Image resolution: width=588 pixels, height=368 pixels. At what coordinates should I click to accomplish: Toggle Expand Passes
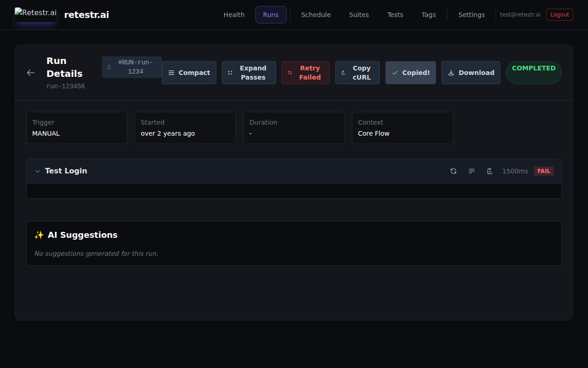[249, 73]
